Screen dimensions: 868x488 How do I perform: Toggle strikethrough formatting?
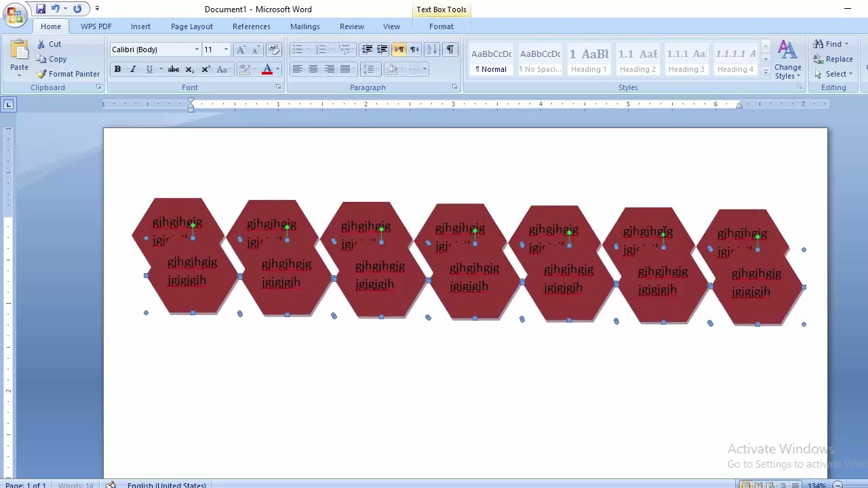(174, 69)
